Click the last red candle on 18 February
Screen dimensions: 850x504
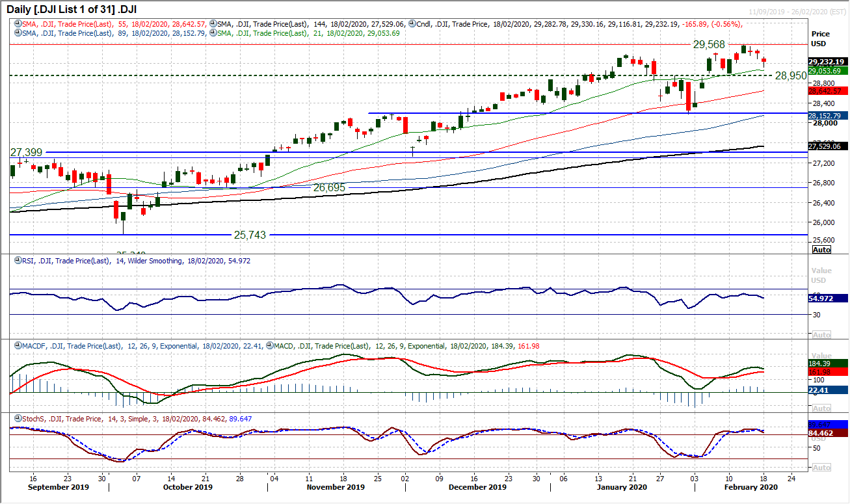[764, 60]
